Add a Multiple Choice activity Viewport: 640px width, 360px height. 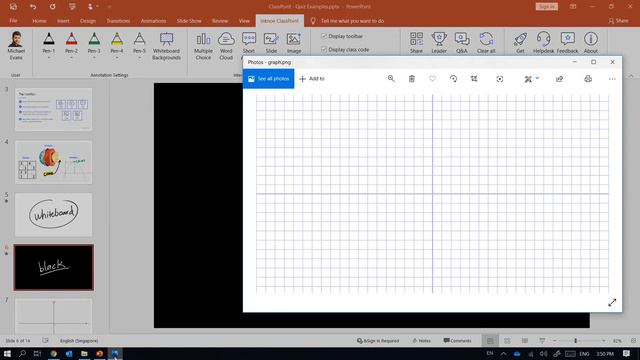pos(203,46)
